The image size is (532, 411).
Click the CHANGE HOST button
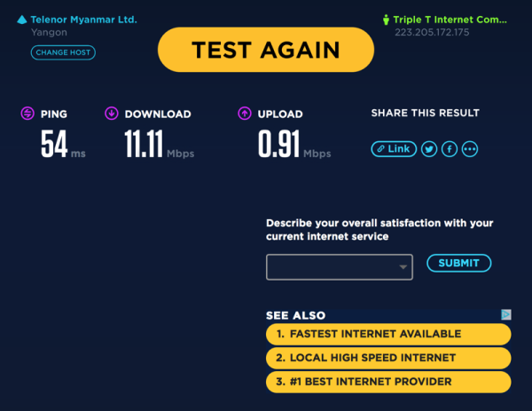pyautogui.click(x=63, y=52)
